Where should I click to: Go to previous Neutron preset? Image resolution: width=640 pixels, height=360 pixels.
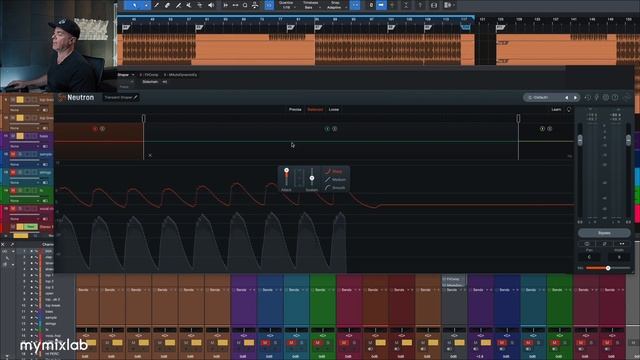[x=567, y=98]
